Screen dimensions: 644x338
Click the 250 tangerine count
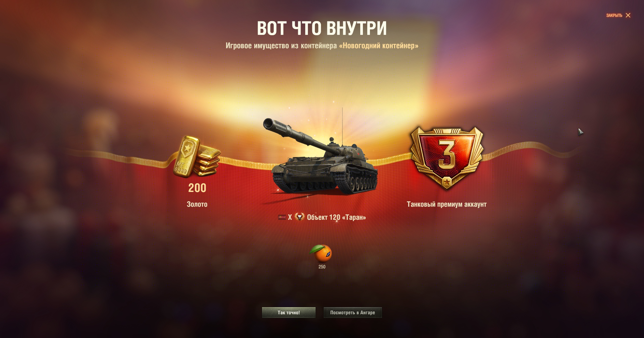(x=322, y=267)
